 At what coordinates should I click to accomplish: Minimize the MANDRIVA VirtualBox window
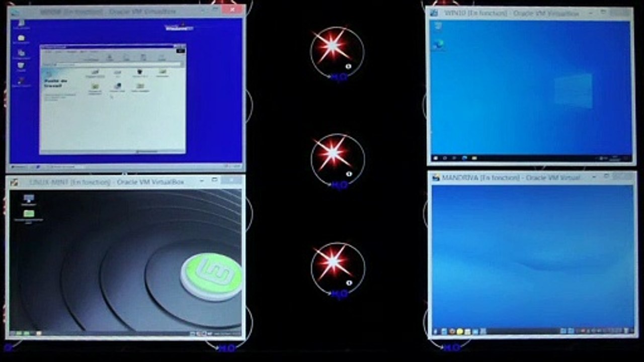click(x=594, y=177)
